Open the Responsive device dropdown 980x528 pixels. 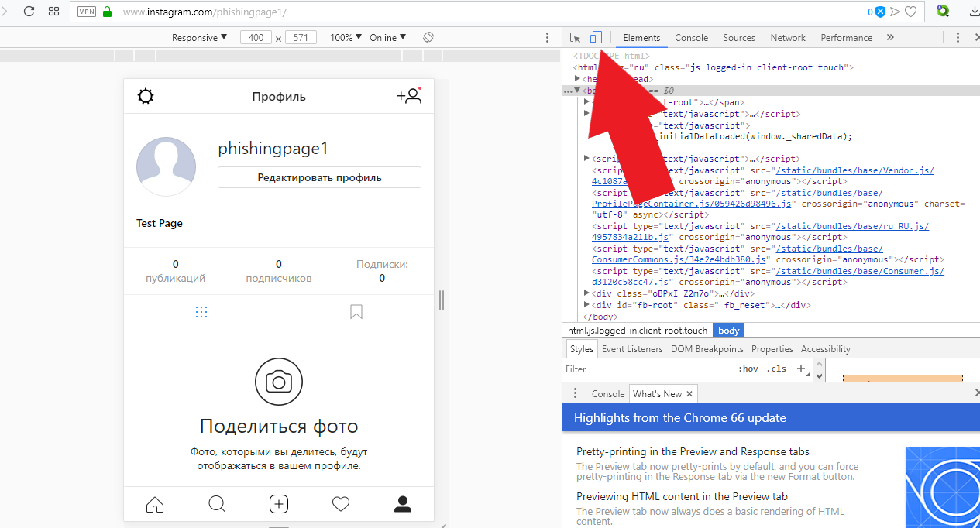[x=199, y=38]
